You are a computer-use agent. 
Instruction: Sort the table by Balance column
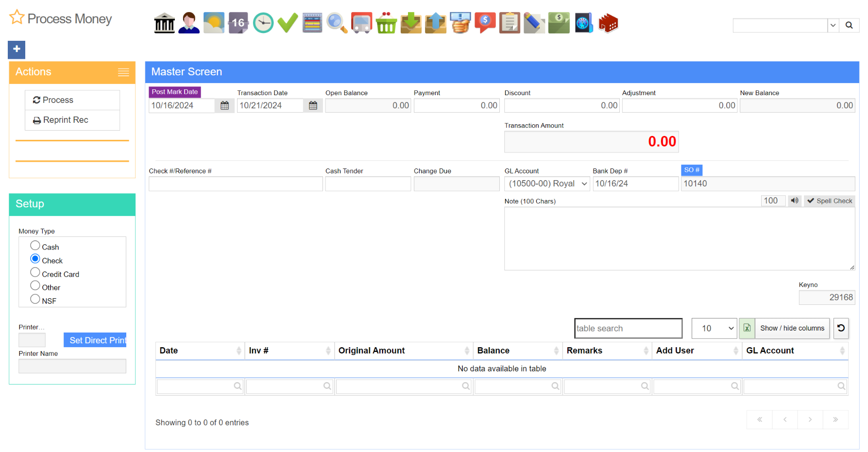518,351
